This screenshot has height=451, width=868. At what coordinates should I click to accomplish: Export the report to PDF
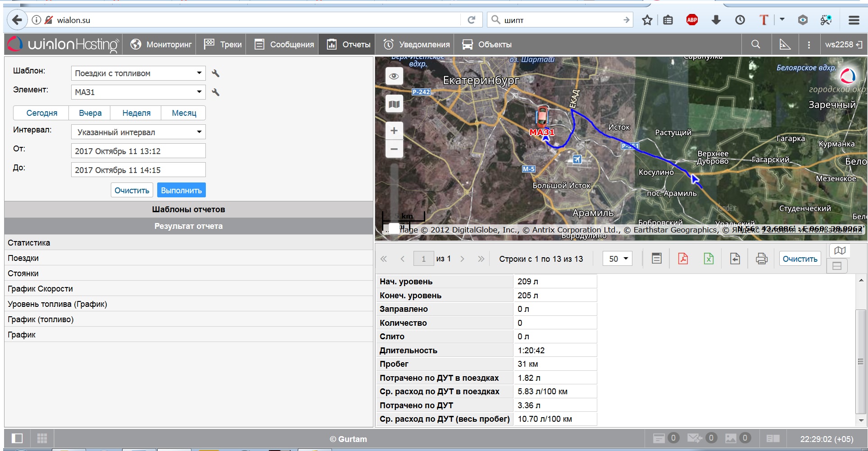[683, 259]
